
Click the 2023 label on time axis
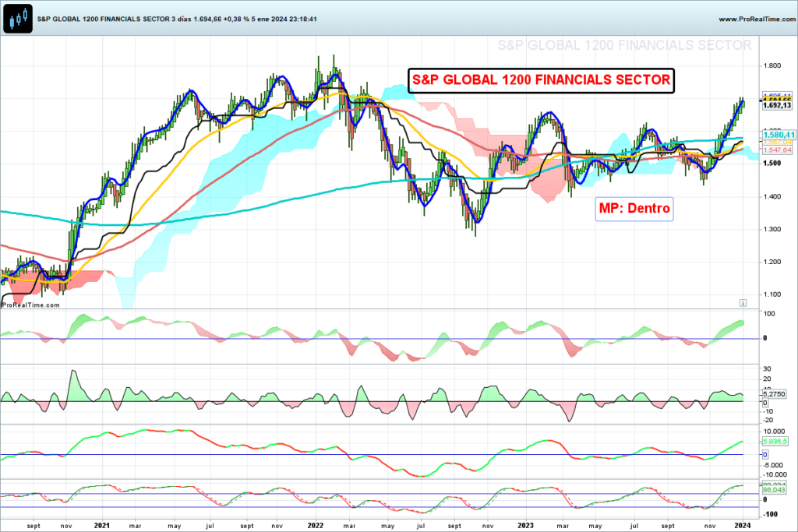coord(526,526)
